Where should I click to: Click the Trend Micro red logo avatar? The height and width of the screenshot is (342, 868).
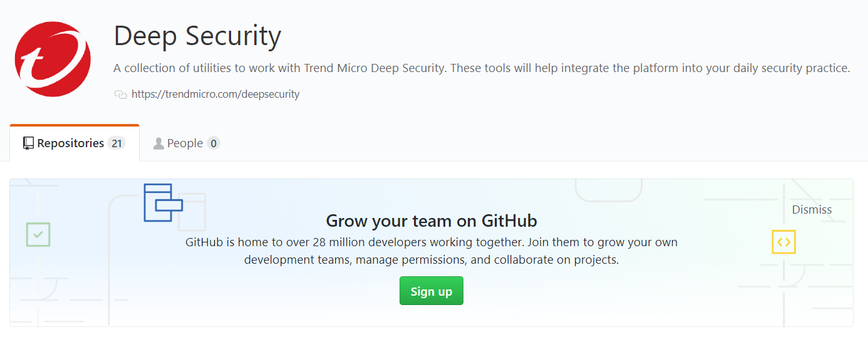pos(53,59)
